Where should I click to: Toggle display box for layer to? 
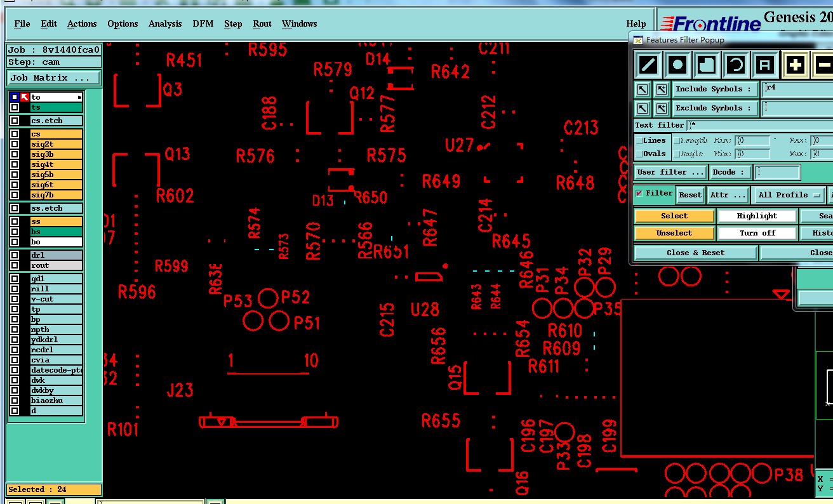[x=15, y=97]
